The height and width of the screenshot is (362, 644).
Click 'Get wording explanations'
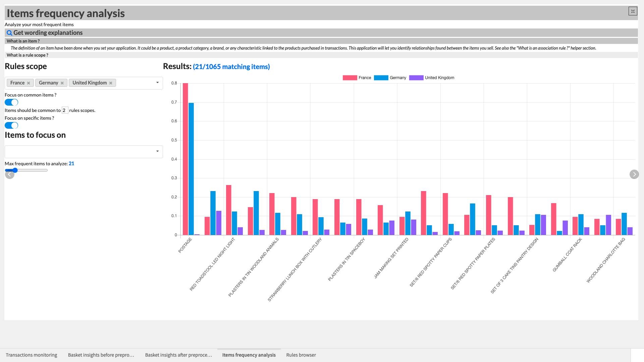tap(47, 33)
